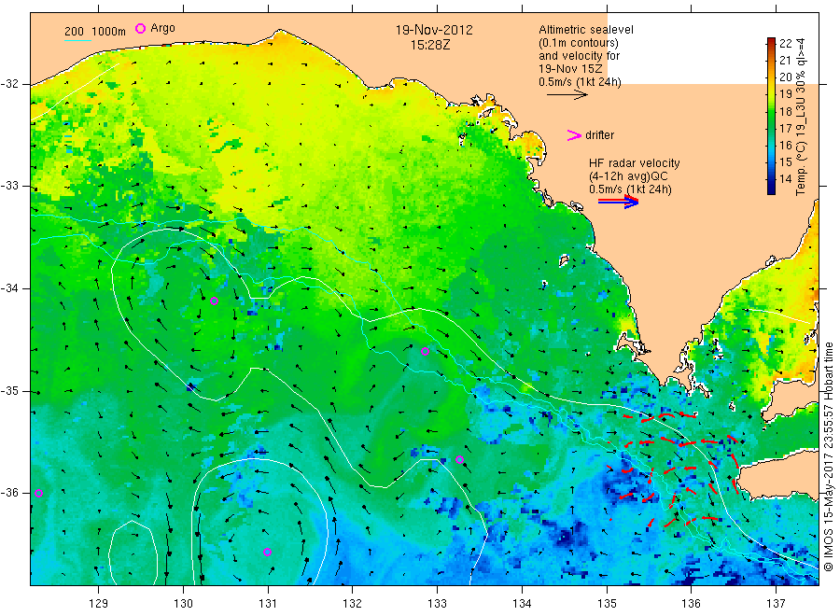Click the 19 label on the color bar
Image resolution: width=840 pixels, height=616 pixels.
coord(785,94)
